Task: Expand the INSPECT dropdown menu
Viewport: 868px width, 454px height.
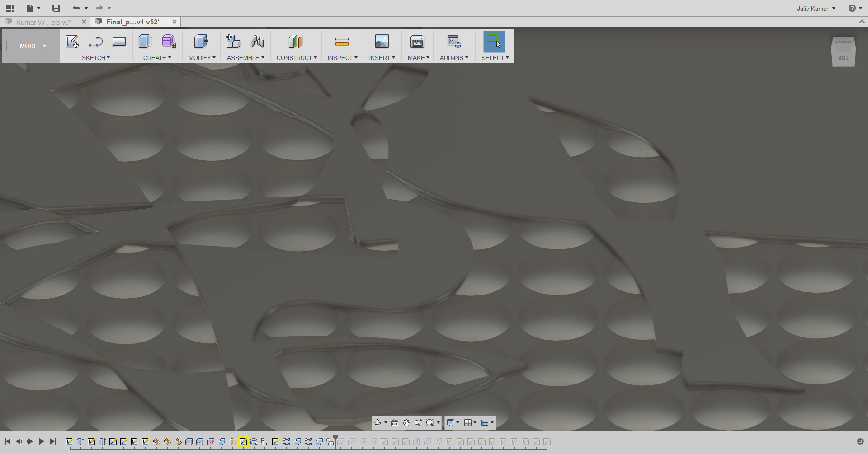Action: [343, 58]
